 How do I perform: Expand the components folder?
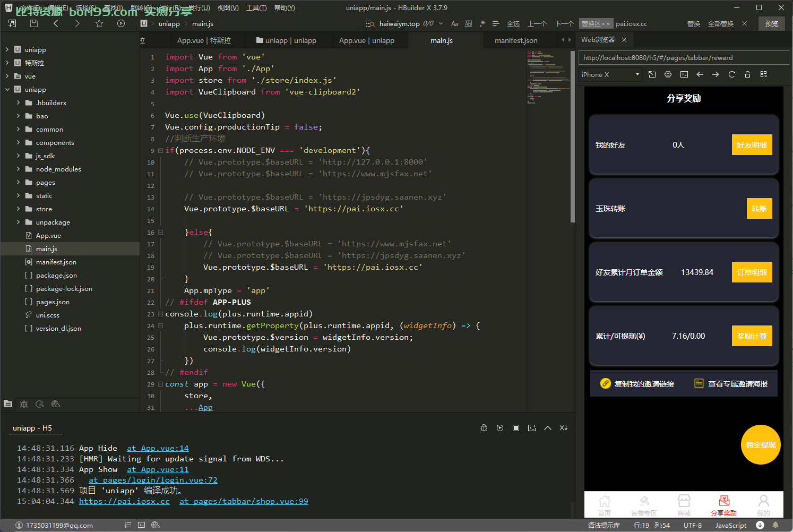coord(19,142)
